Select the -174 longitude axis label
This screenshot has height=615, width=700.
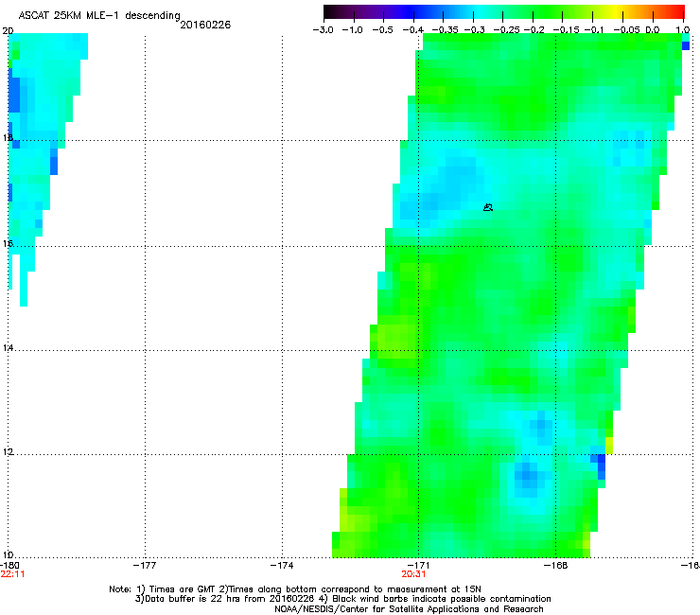282,565
